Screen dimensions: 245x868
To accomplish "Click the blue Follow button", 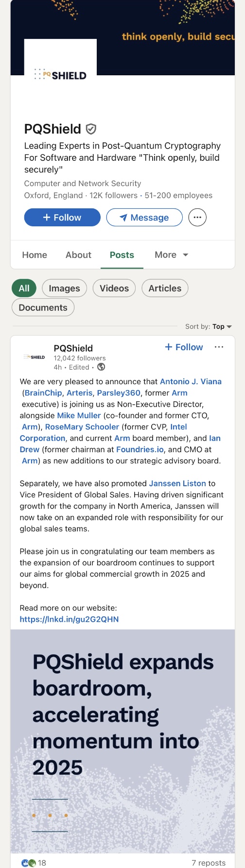I will 62,218.
